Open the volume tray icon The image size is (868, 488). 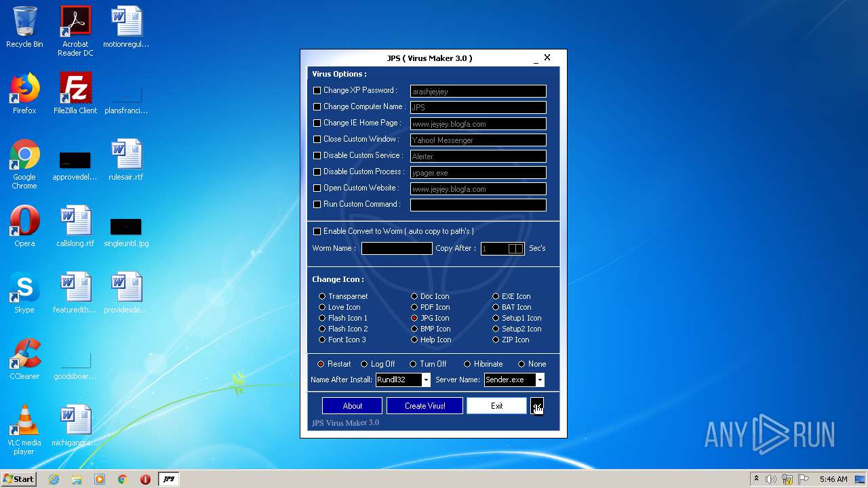[771, 479]
